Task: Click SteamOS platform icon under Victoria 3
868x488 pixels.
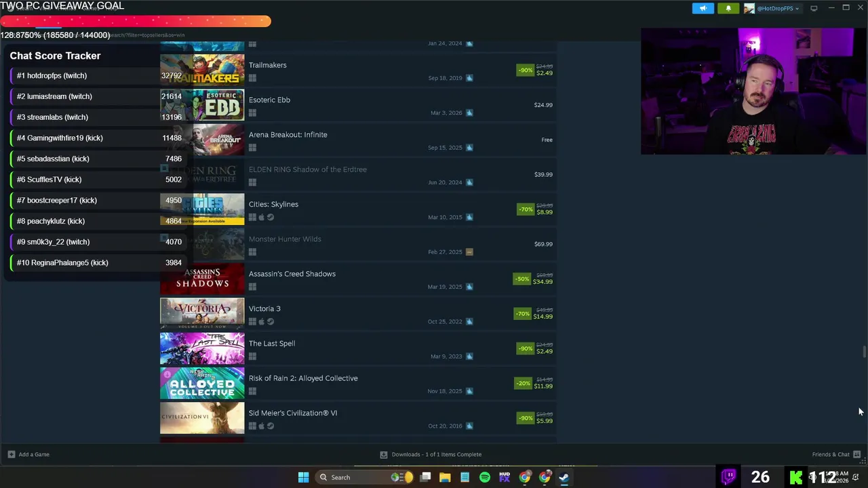Action: 270,321
